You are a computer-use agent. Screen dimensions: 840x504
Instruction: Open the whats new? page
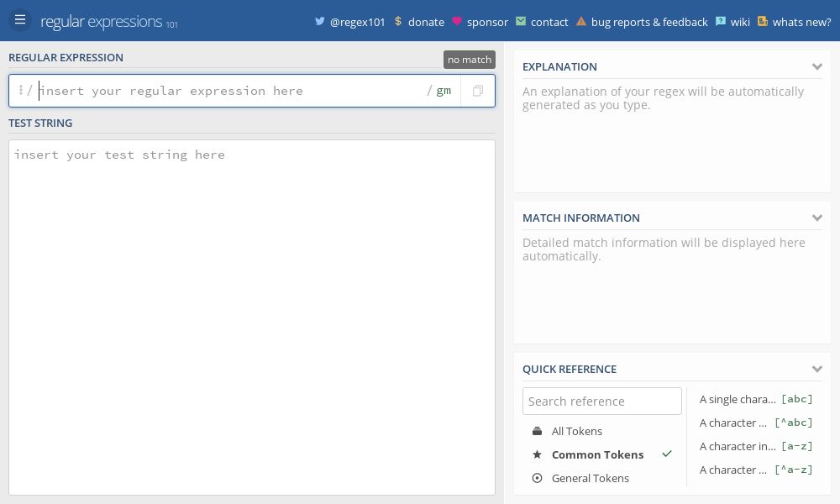pos(802,22)
